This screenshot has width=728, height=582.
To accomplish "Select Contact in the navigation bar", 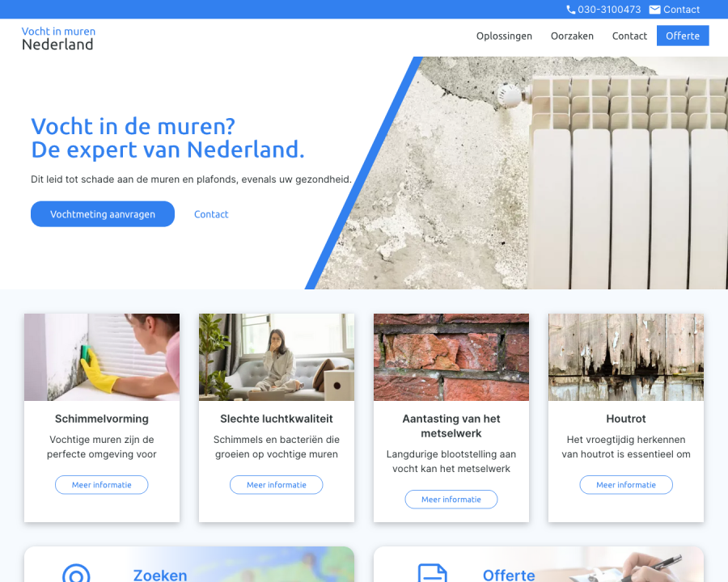I will point(629,36).
